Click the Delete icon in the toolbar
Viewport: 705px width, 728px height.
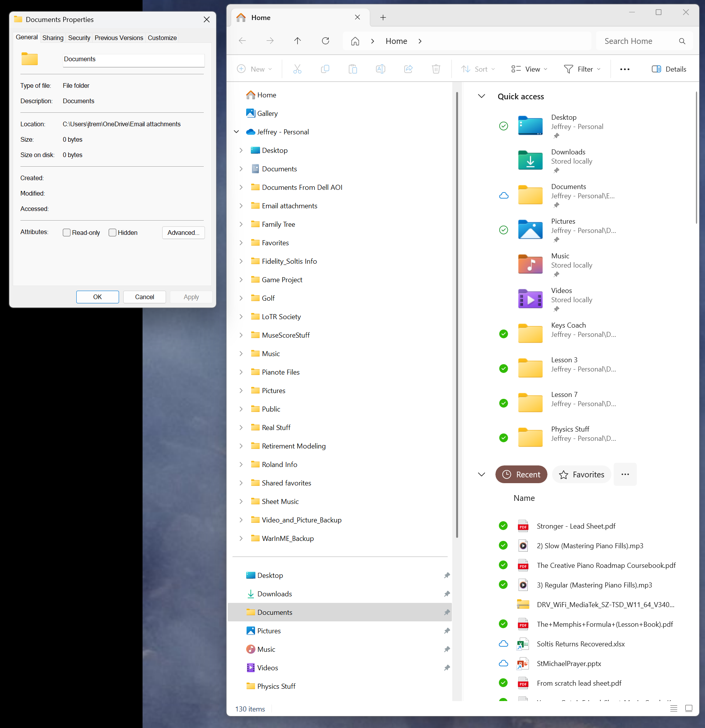click(436, 69)
